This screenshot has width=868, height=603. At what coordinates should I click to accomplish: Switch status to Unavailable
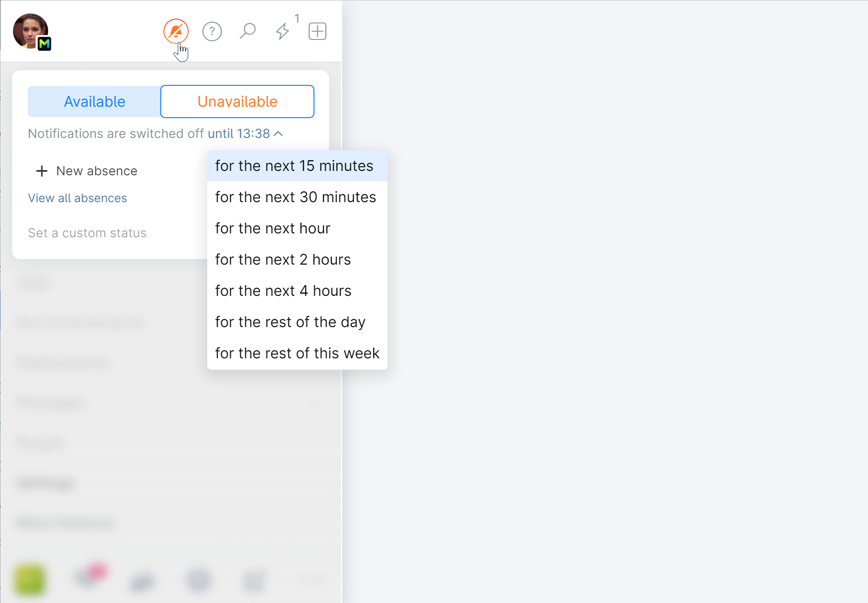[237, 102]
